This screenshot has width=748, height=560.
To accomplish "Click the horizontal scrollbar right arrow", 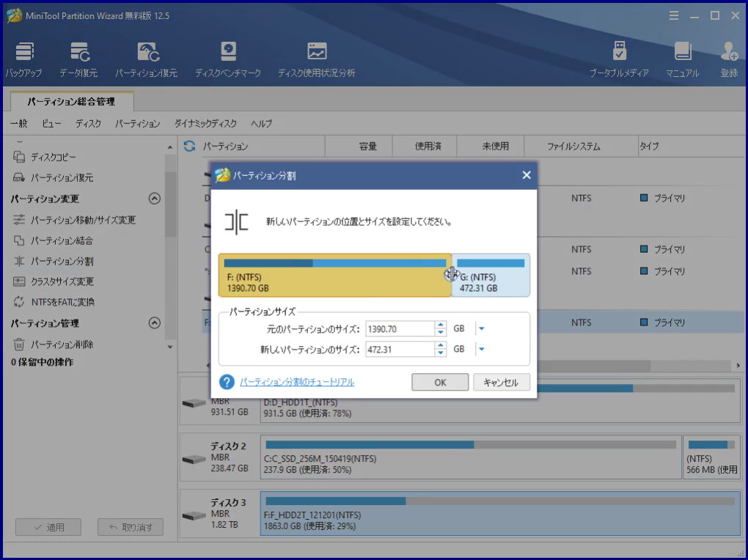I will click(x=738, y=365).
